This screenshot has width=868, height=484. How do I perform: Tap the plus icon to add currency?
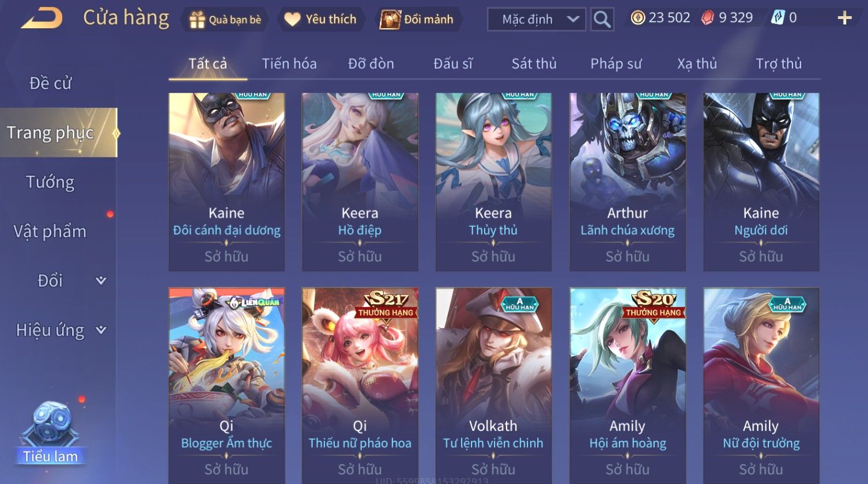click(x=844, y=18)
